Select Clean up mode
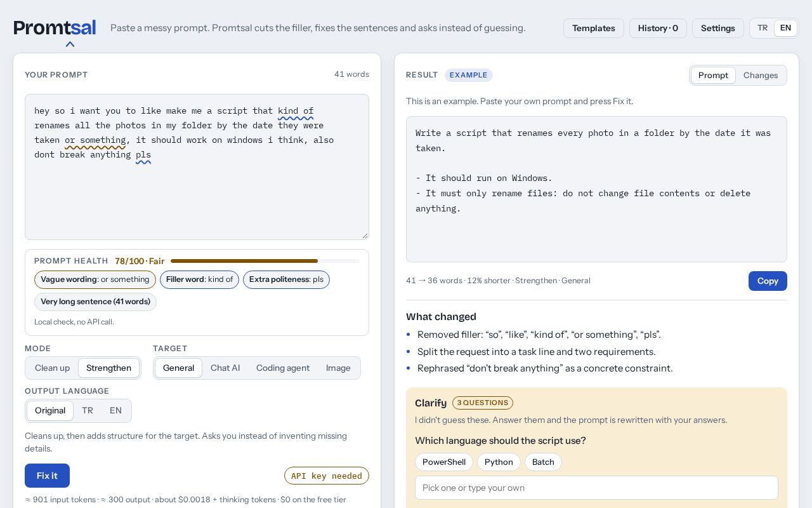The width and height of the screenshot is (812, 508). point(52,368)
